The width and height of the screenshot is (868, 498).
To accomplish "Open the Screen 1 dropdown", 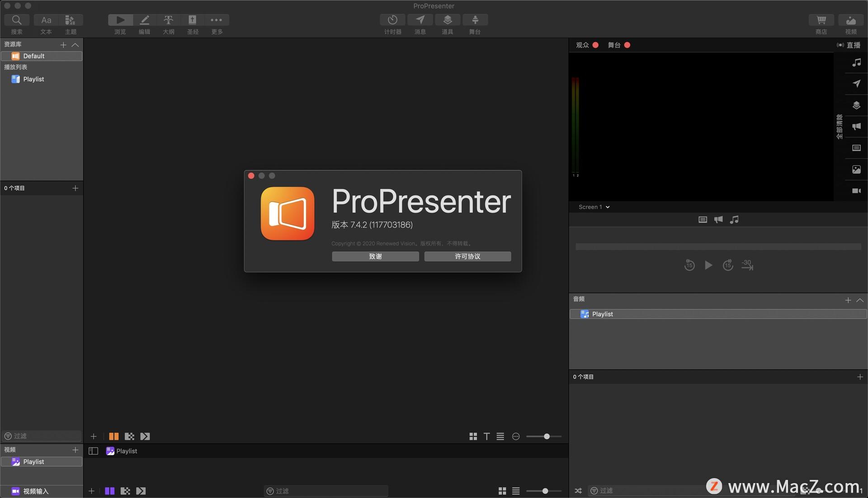I will [594, 207].
